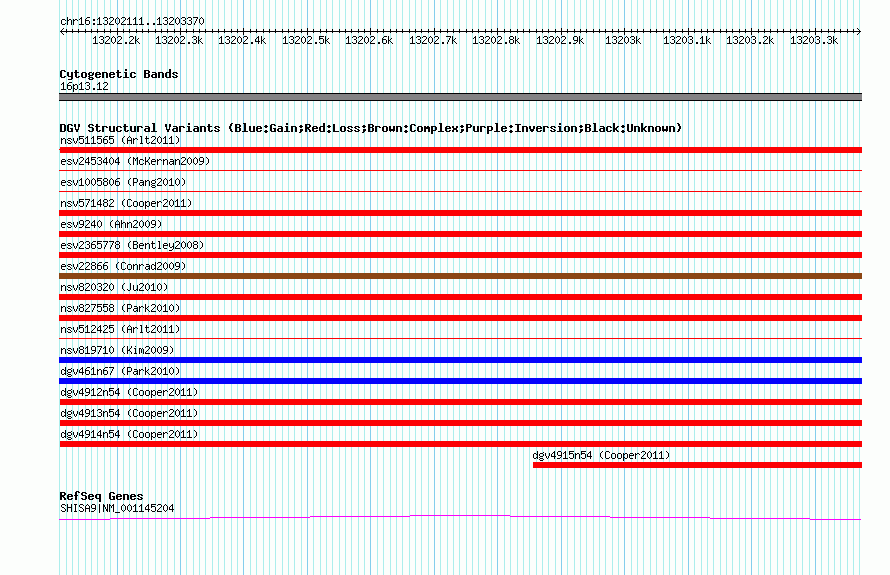890x575 pixels.
Task: Click the blue dgv461n67 gain bar
Action: click(460, 381)
